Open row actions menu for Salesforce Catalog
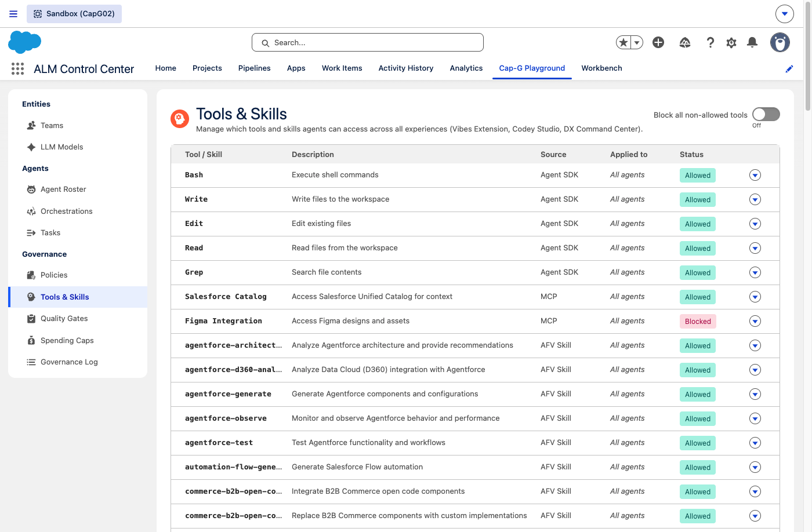This screenshot has height=532, width=812. (755, 297)
